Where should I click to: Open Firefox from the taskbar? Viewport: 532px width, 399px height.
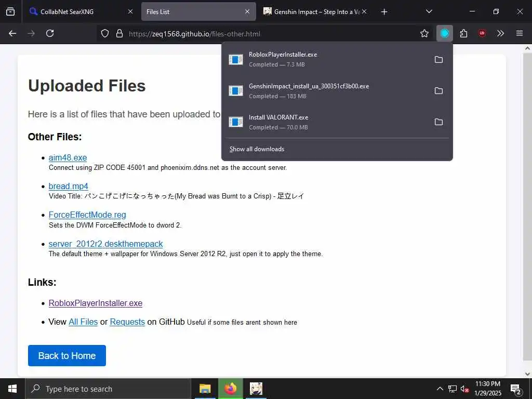click(230, 389)
